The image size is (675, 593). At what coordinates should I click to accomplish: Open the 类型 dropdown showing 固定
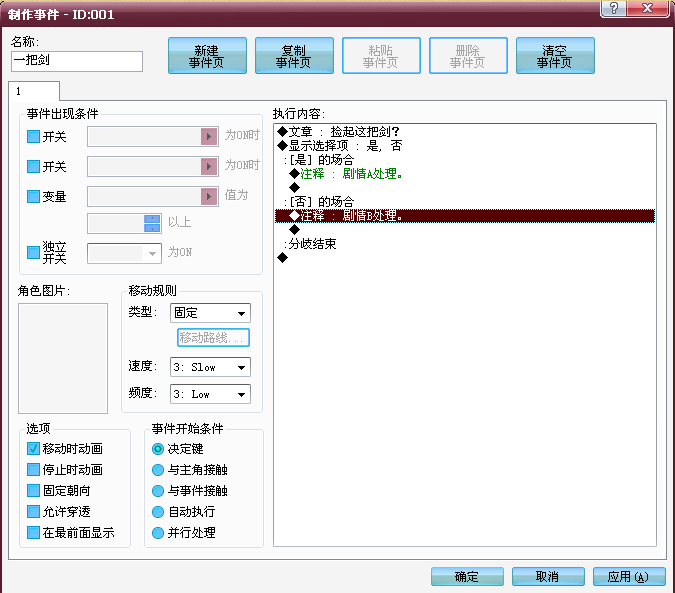click(x=210, y=313)
